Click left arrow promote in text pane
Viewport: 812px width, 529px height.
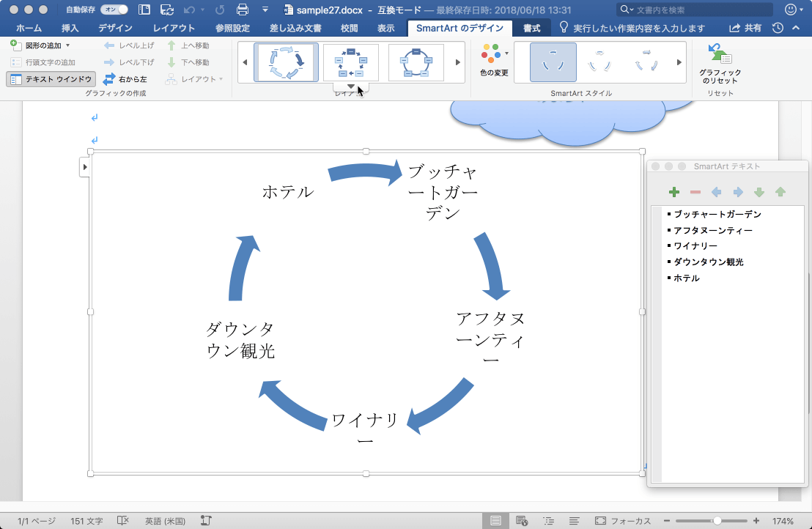717,193
